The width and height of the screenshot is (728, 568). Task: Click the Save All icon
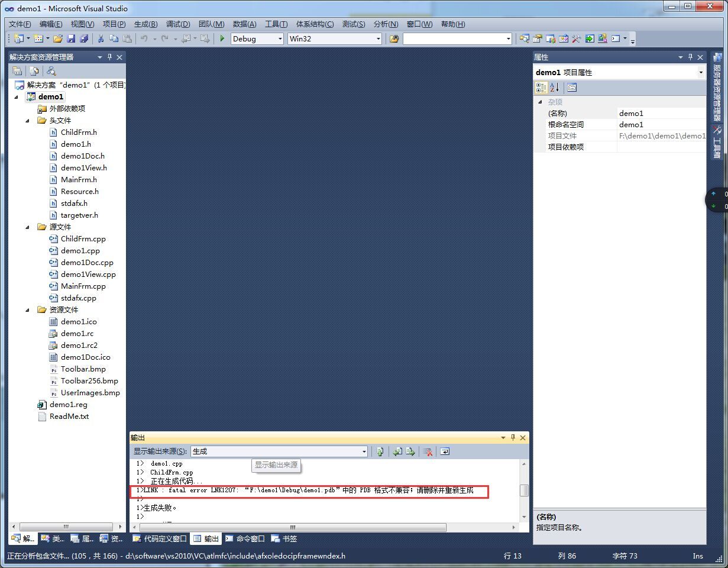84,38
